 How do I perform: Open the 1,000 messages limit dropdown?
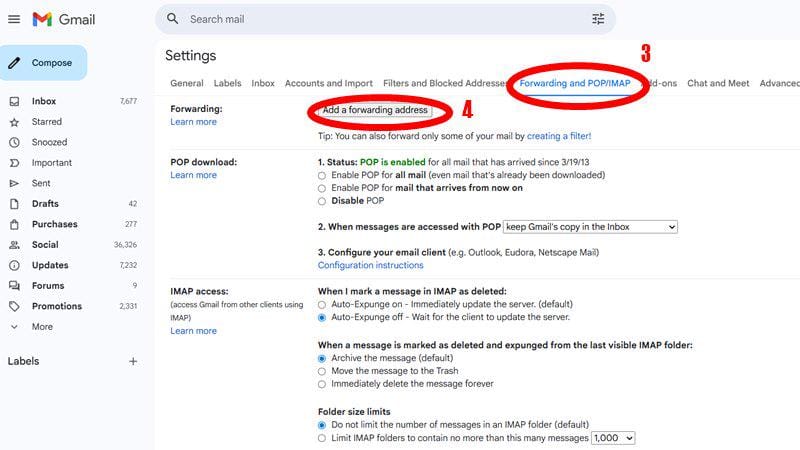[x=613, y=438]
